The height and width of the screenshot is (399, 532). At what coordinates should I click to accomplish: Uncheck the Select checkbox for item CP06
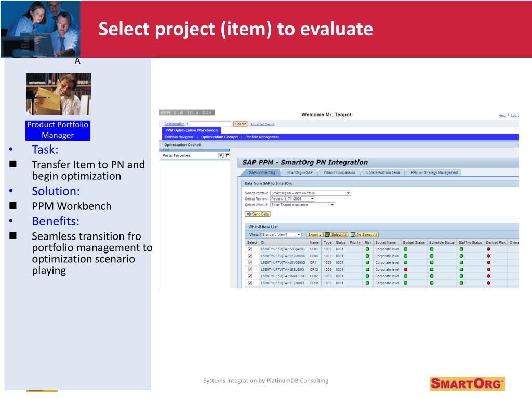coord(250,256)
